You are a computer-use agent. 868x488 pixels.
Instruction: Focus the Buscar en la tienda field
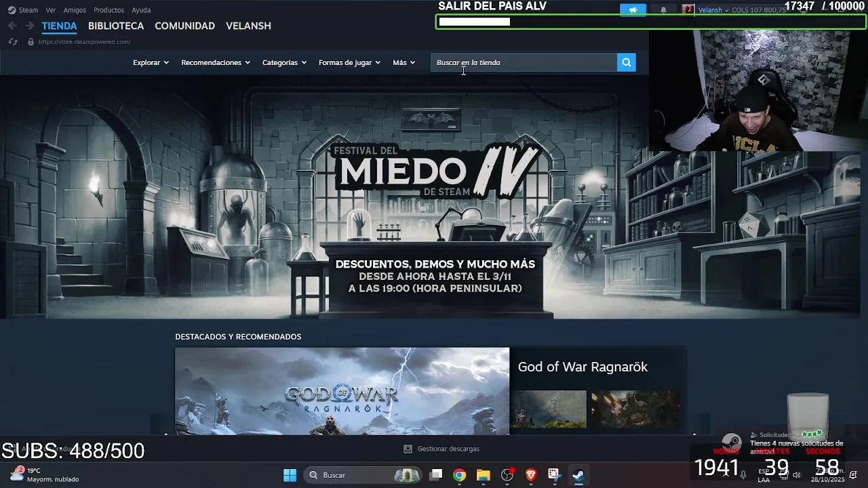[x=524, y=62]
